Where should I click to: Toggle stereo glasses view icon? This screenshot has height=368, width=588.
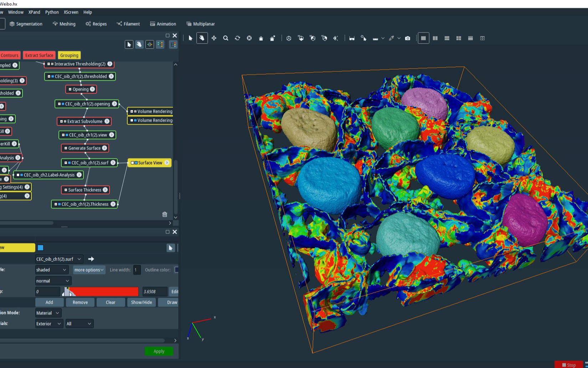352,38
